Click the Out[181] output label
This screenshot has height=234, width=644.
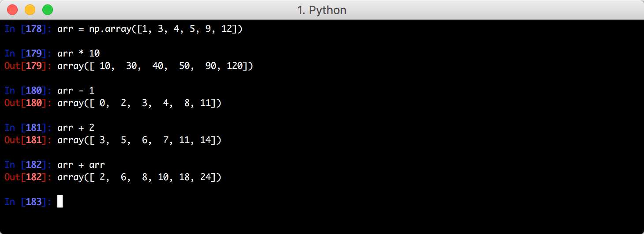28,140
